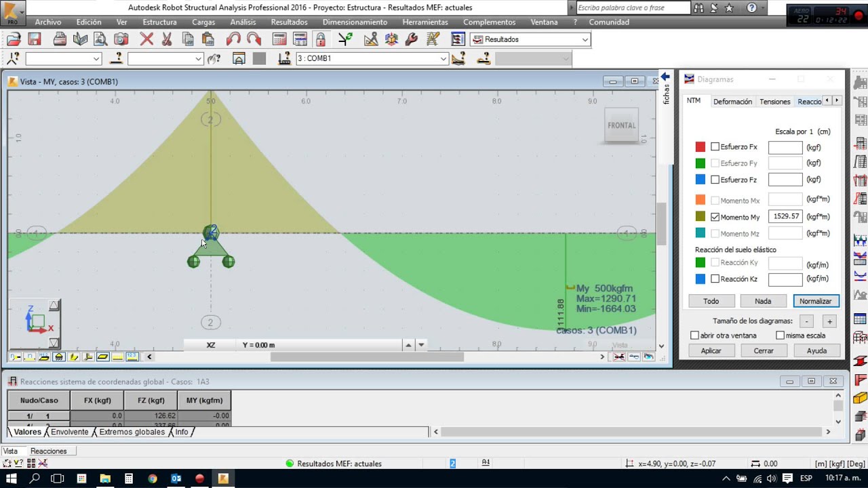The image size is (868, 488).
Task: Capture the view with the camera icon
Action: [x=121, y=39]
